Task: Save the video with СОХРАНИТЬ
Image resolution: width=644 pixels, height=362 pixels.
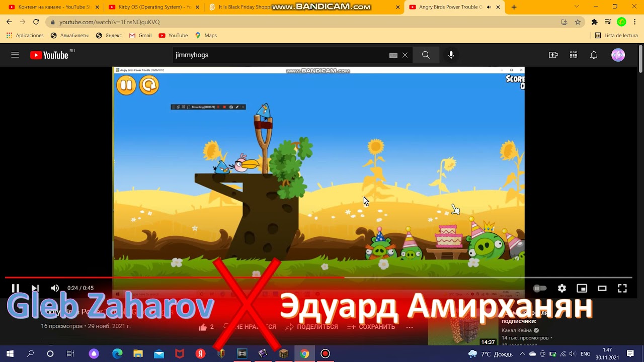Action: click(x=371, y=327)
